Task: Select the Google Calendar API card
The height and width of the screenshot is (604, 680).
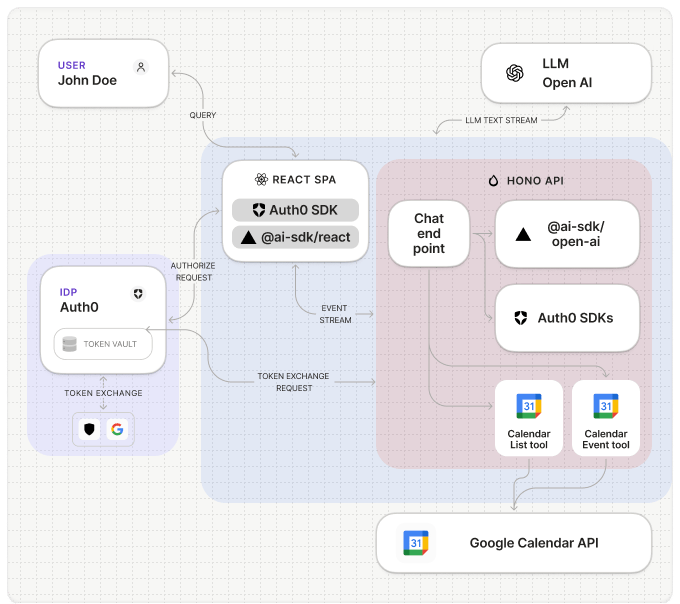Action: click(x=514, y=543)
